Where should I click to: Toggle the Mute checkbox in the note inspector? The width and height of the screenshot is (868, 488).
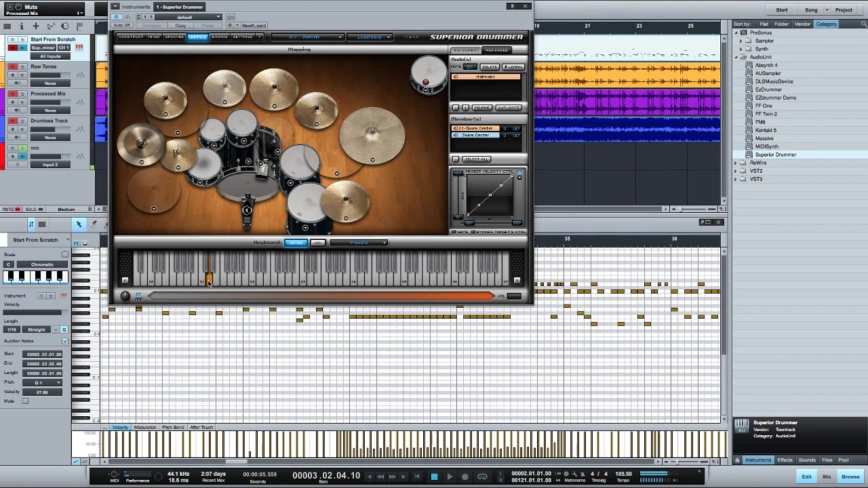(25, 401)
